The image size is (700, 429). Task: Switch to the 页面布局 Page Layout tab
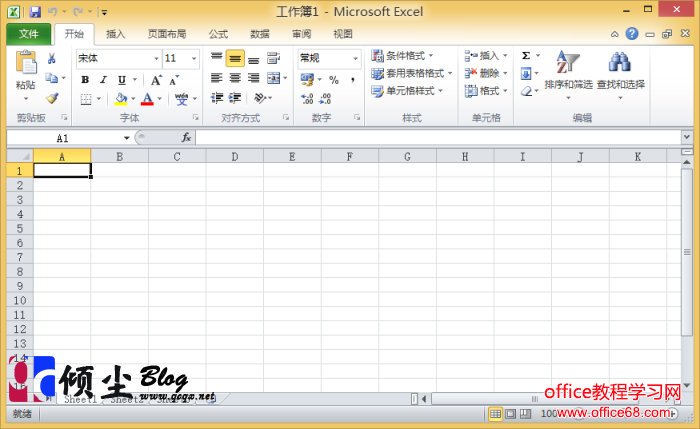[x=167, y=34]
